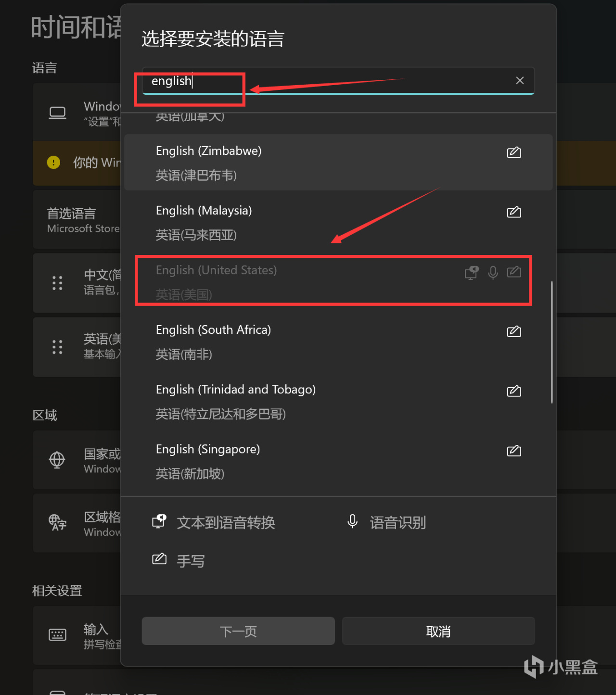Click the 手写 handwriting legend icon
This screenshot has width=616, height=695.
click(159, 559)
